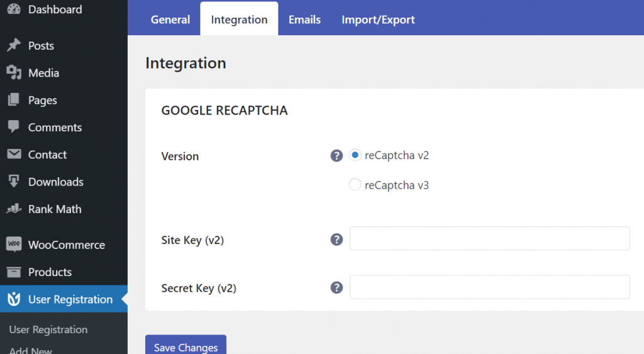Show help tooltip for Version
Image resolution: width=644 pixels, height=354 pixels.
coord(336,156)
